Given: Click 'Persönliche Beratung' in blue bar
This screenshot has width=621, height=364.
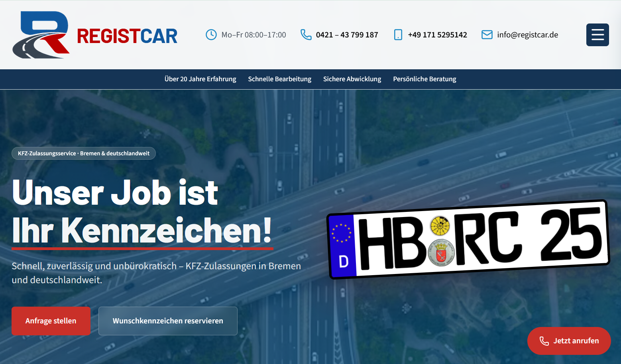Looking at the screenshot, I should 424,79.
